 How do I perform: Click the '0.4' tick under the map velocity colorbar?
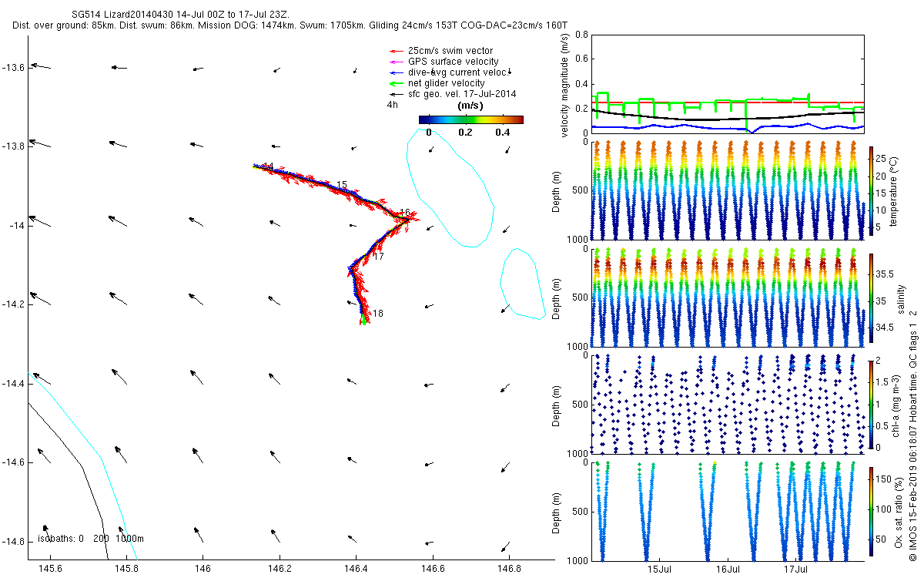(x=502, y=133)
